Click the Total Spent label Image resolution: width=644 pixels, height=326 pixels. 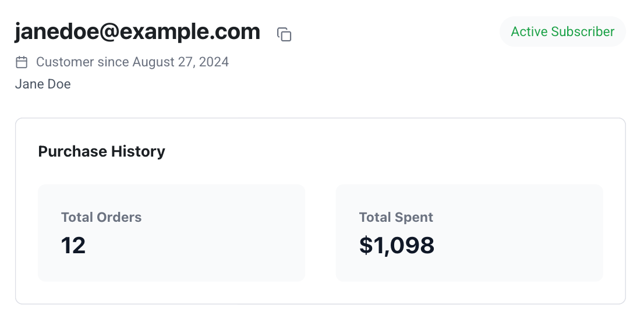click(396, 217)
